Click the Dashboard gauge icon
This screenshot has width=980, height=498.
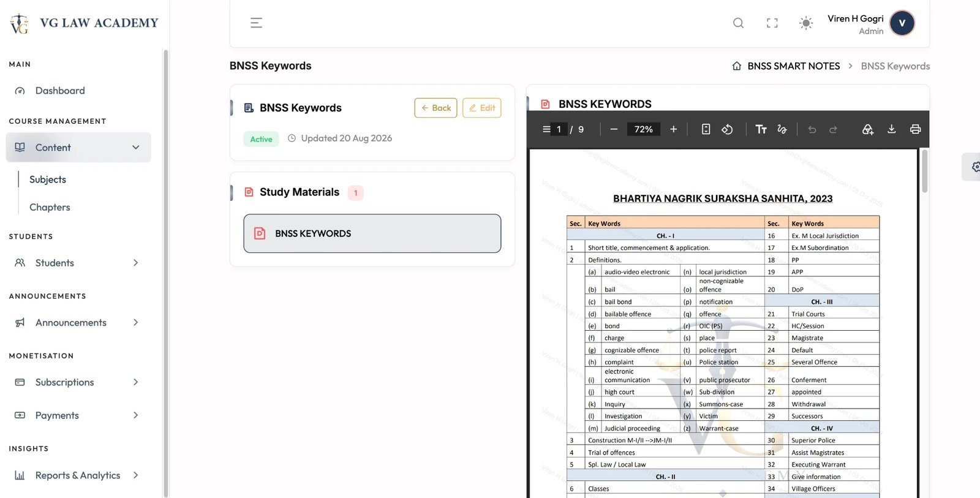tap(20, 91)
